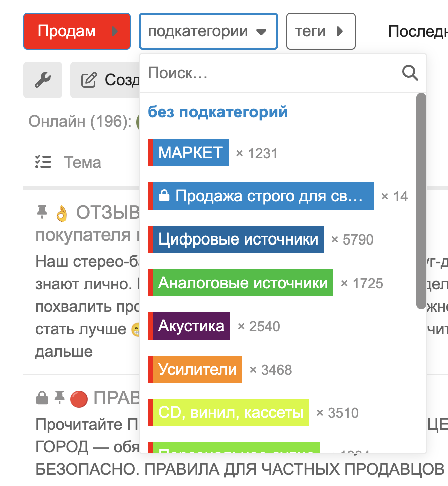Click the pin icon before ОТЗЫВ topic
The height and width of the screenshot is (486, 448).
pos(42,213)
